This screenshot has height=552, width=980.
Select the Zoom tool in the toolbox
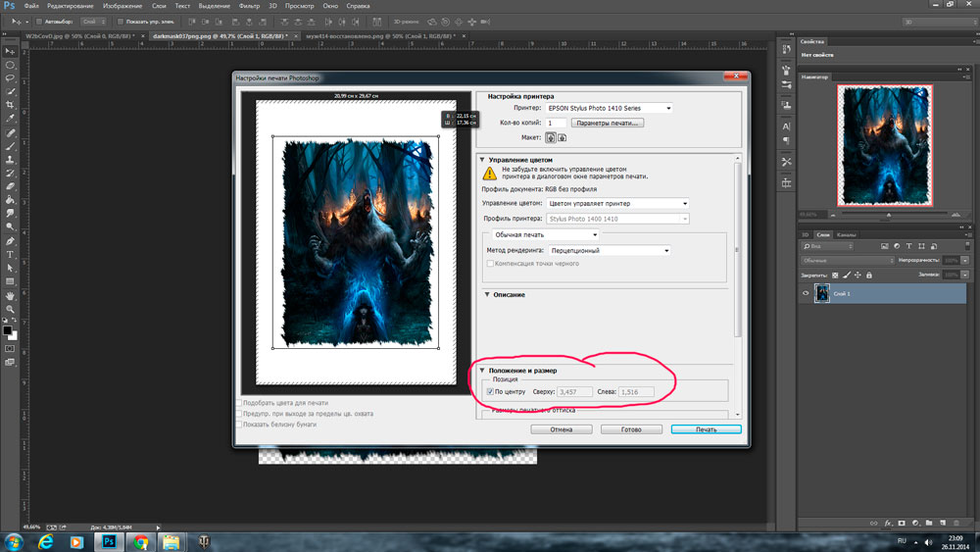[x=10, y=309]
